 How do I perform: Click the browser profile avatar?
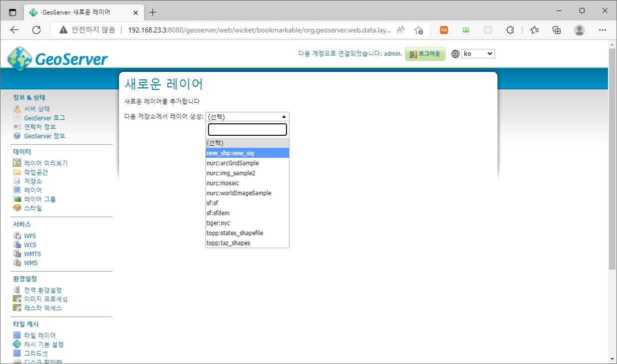point(579,30)
